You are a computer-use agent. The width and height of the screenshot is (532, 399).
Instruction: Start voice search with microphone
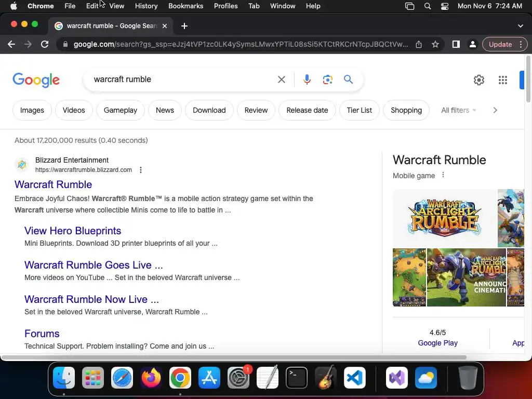pyautogui.click(x=307, y=79)
